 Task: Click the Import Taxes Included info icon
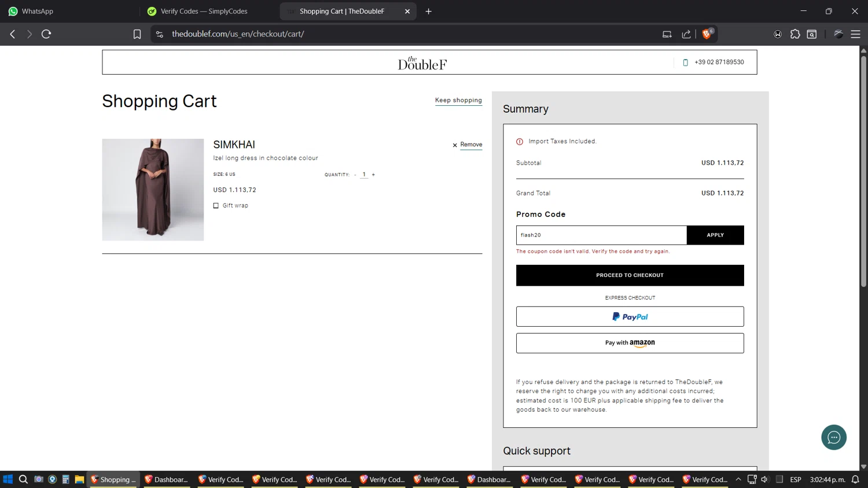[520, 142]
